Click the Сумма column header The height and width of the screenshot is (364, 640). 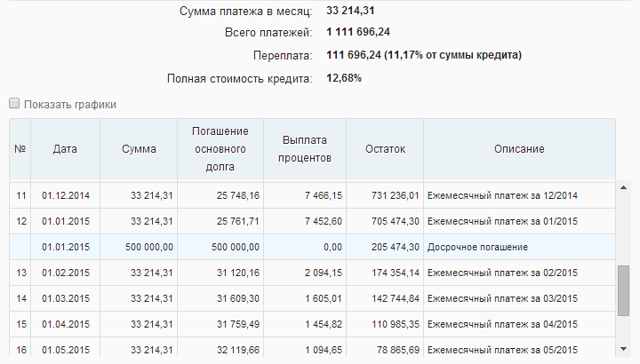[139, 149]
